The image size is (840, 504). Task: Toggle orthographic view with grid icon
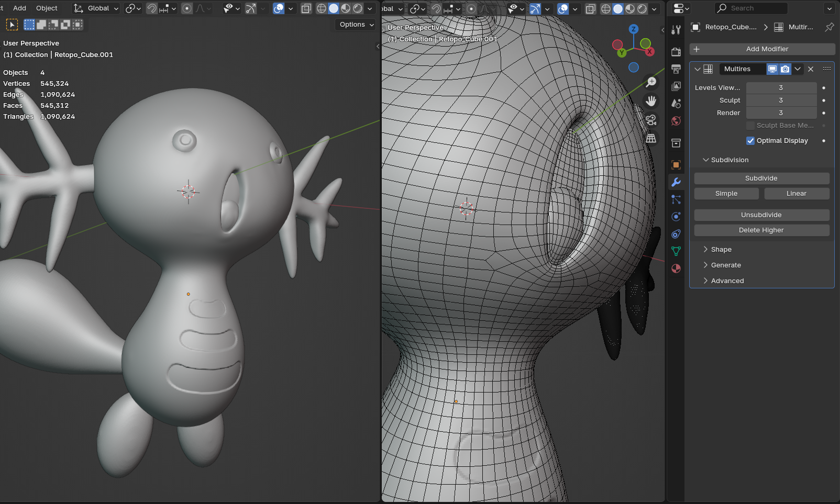pyautogui.click(x=651, y=139)
